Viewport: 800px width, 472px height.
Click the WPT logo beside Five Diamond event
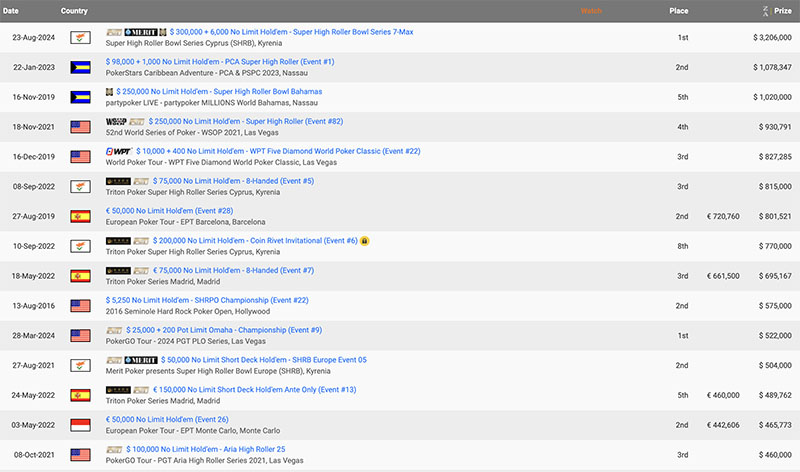click(118, 151)
